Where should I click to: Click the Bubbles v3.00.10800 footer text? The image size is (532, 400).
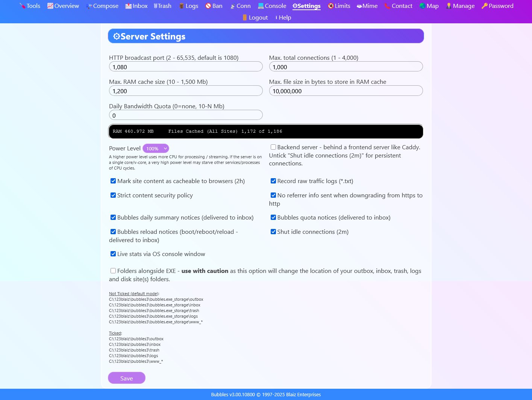266,395
